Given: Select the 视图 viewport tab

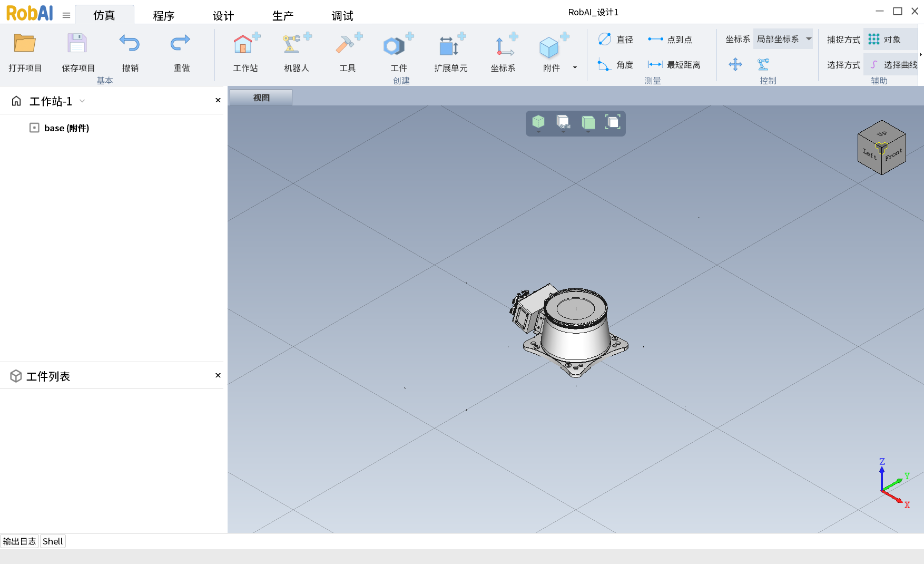Looking at the screenshot, I should point(261,98).
